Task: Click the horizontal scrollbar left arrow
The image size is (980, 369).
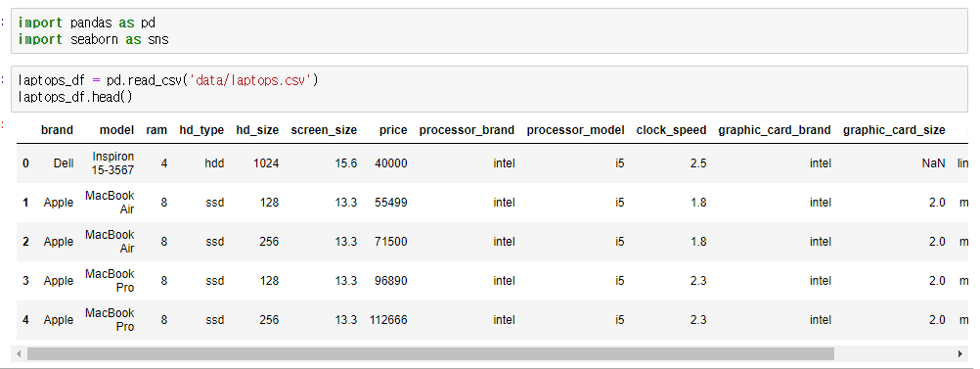Action: pyautogui.click(x=19, y=354)
